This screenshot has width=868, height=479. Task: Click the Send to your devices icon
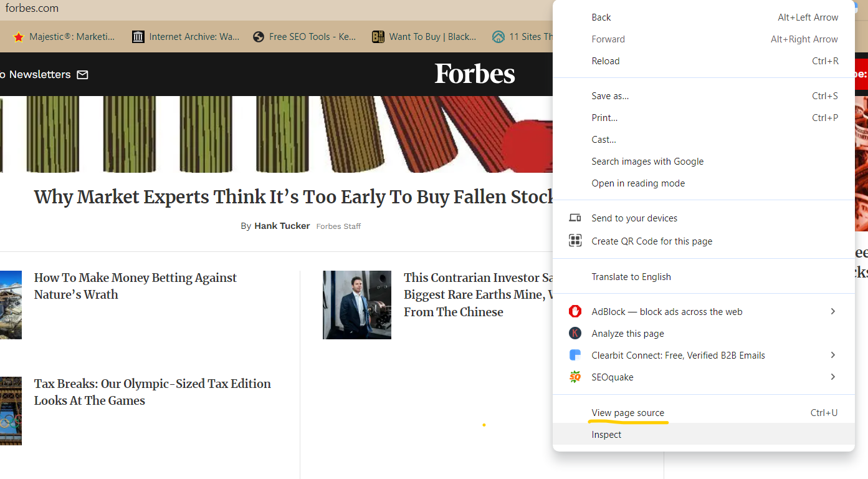pos(575,218)
